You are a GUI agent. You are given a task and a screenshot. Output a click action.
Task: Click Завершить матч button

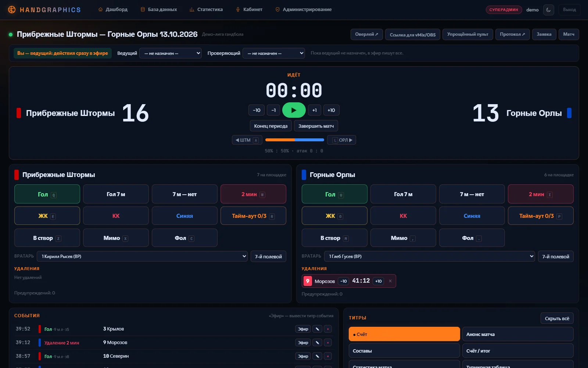316,126
